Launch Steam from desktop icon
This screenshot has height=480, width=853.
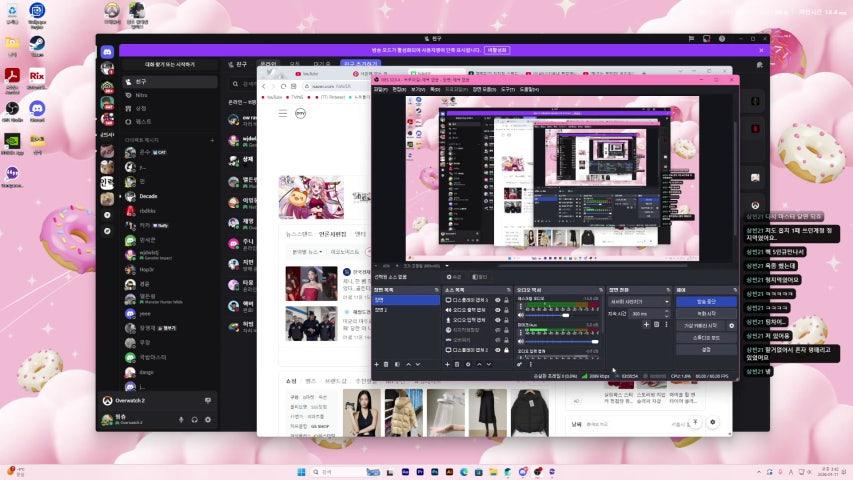[x=37, y=46]
